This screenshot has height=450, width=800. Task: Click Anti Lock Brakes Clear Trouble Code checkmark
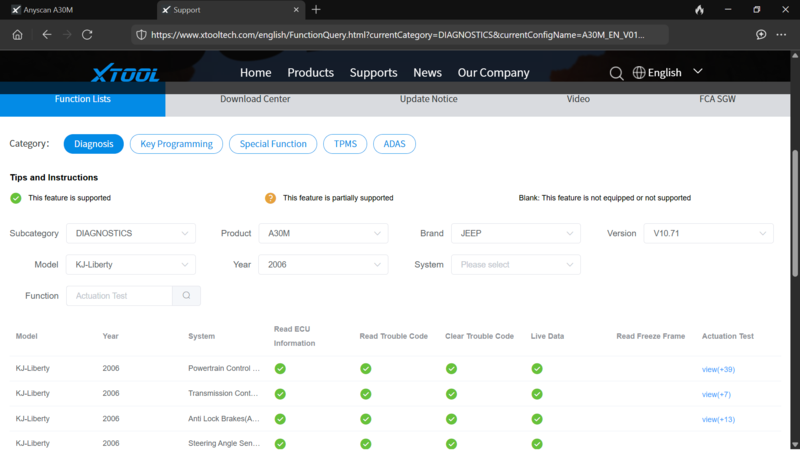pyautogui.click(x=452, y=419)
